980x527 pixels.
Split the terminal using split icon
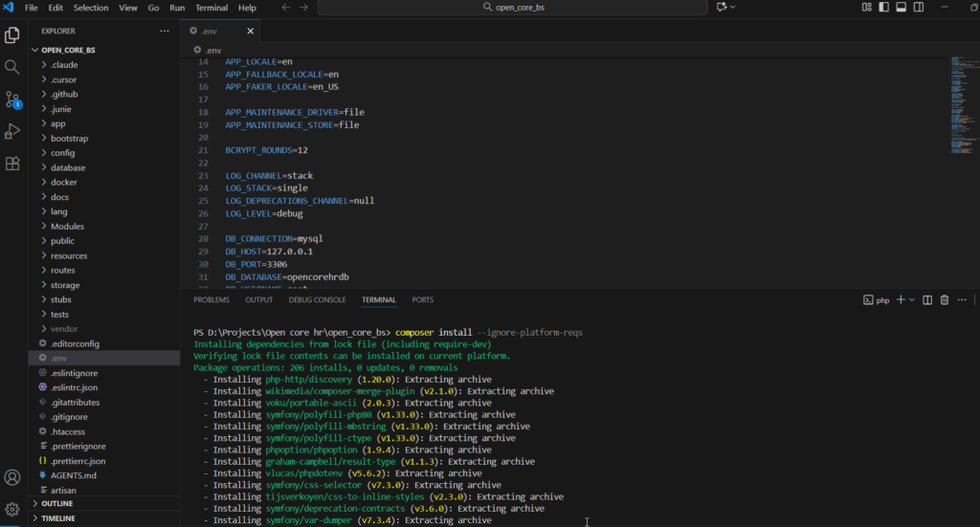(x=926, y=299)
